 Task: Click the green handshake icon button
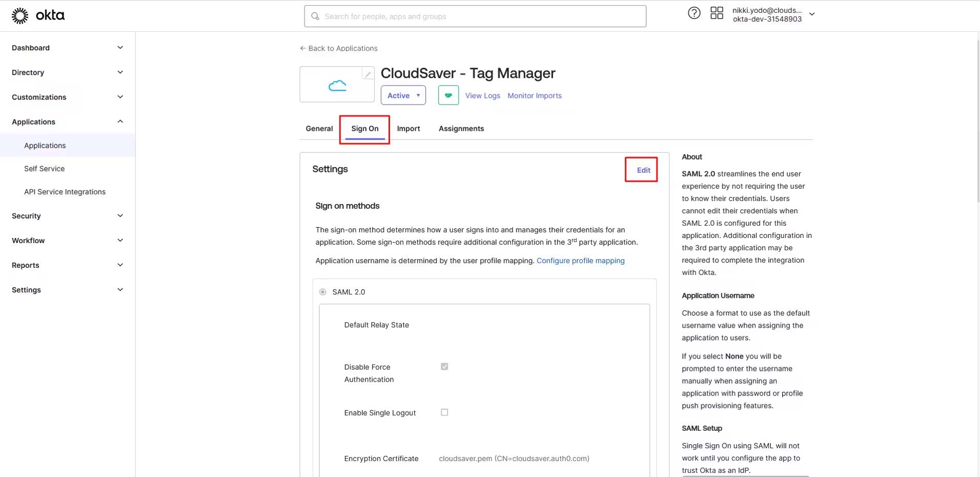click(448, 95)
